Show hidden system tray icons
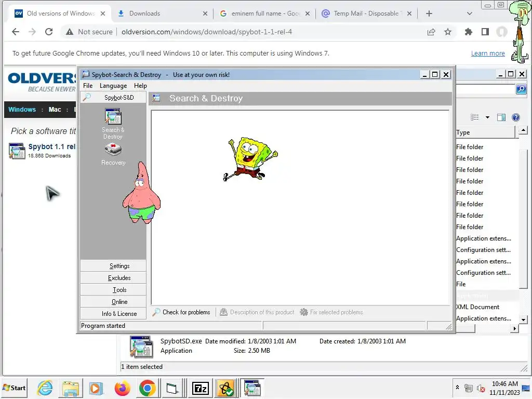This screenshot has height=399, width=532. [x=457, y=387]
